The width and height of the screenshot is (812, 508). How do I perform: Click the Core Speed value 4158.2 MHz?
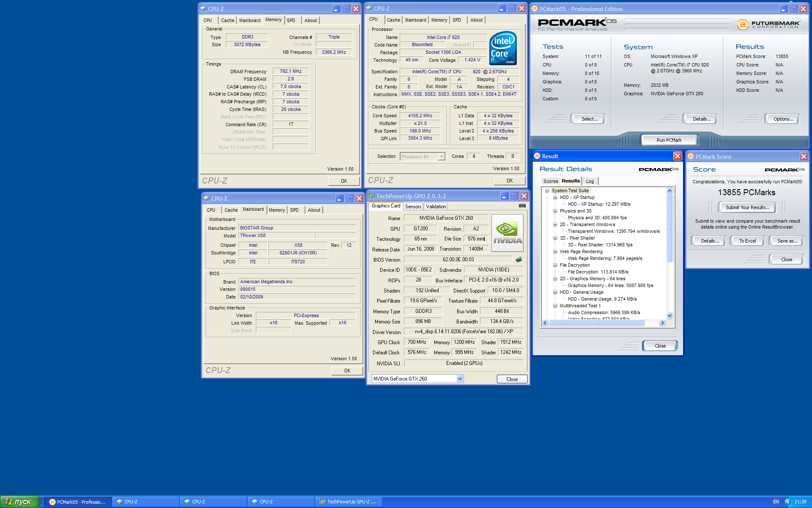pyautogui.click(x=420, y=116)
